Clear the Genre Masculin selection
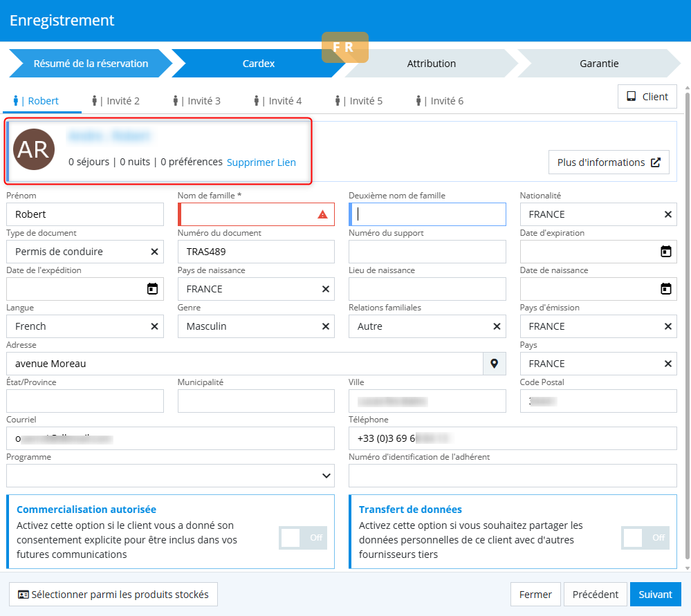Image resolution: width=691 pixels, height=616 pixels. [325, 326]
